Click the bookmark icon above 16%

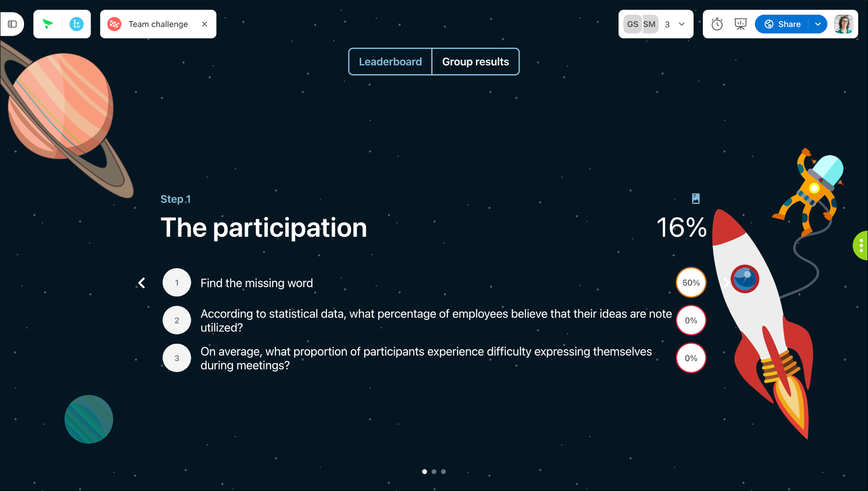[696, 198]
